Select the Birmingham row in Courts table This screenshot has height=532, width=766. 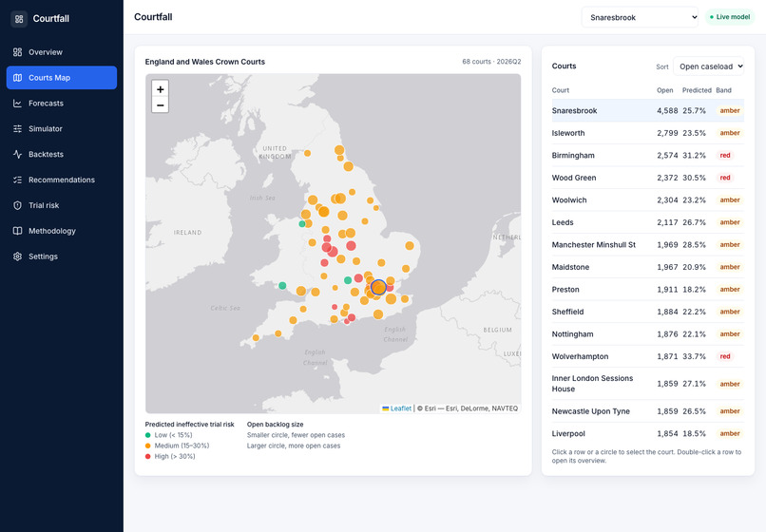(x=648, y=156)
